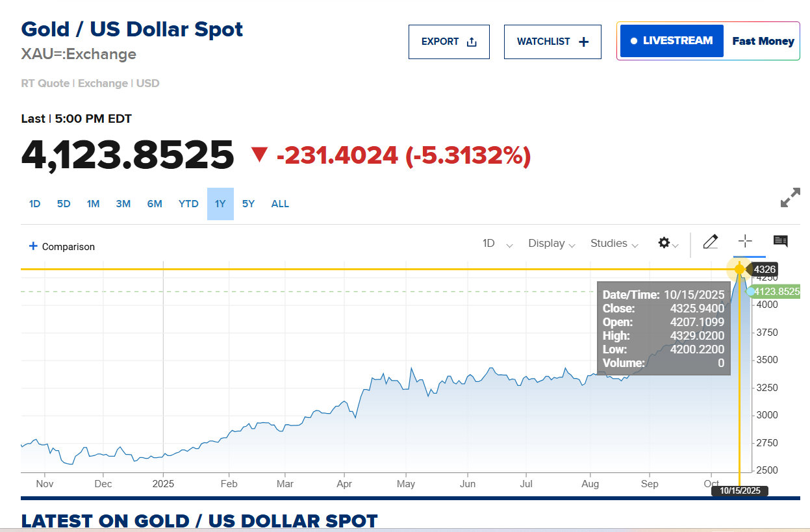Screen dimensions: 810x532
Task: Expand chart to fullscreen with arrows icon
Action: coord(790,198)
